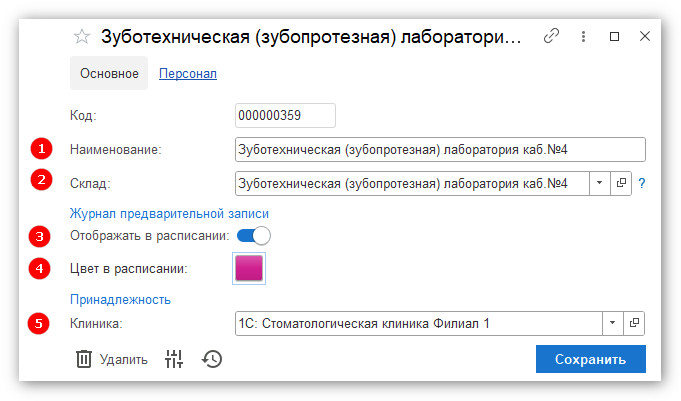Image resolution: width=681 pixels, height=401 pixels.
Task: Click the Цвет в расписании: label
Action: pyautogui.click(x=129, y=269)
